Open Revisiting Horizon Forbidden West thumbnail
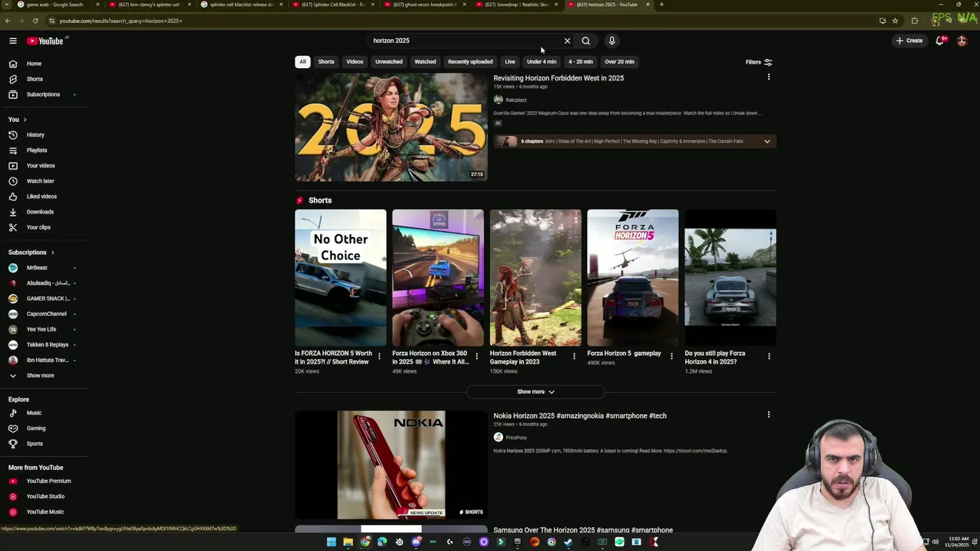The height and width of the screenshot is (551, 980). [390, 127]
